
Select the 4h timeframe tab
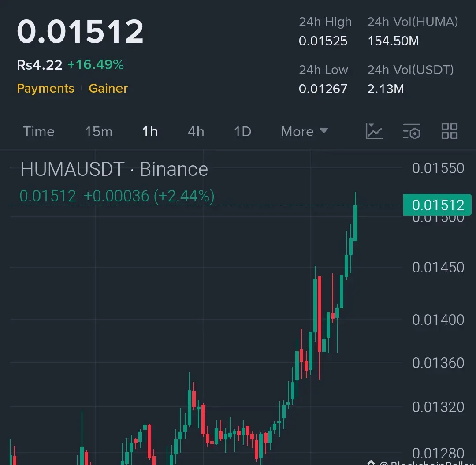196,132
